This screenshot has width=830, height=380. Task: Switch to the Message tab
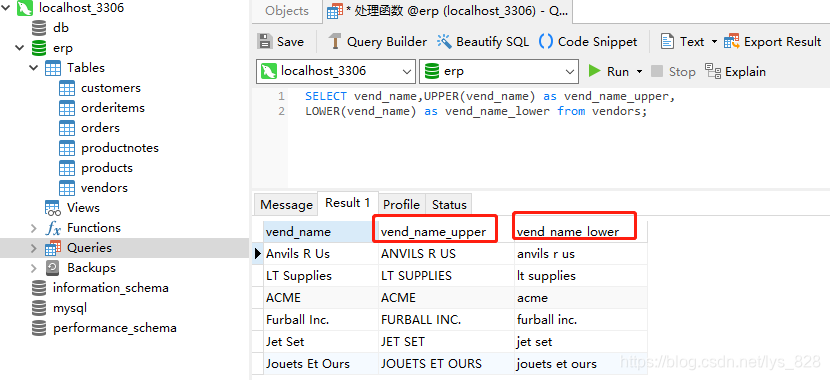tap(286, 205)
